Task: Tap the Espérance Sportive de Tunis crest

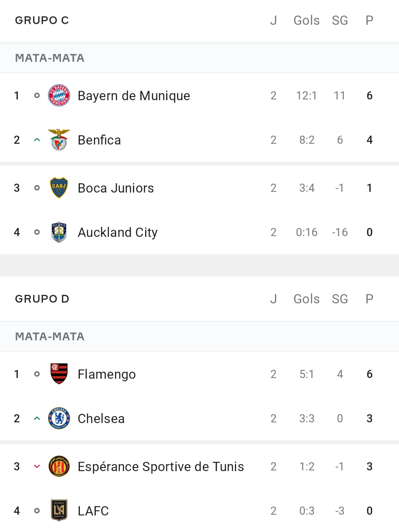Action: [59, 466]
